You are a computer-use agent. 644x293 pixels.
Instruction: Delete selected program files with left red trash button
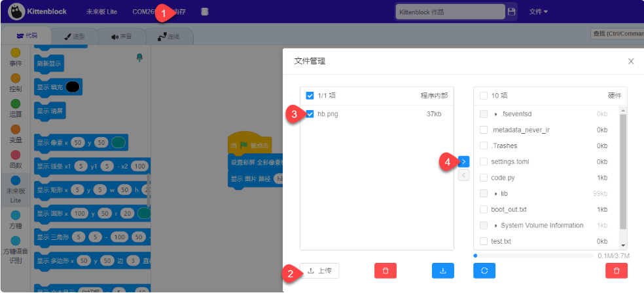coord(385,271)
